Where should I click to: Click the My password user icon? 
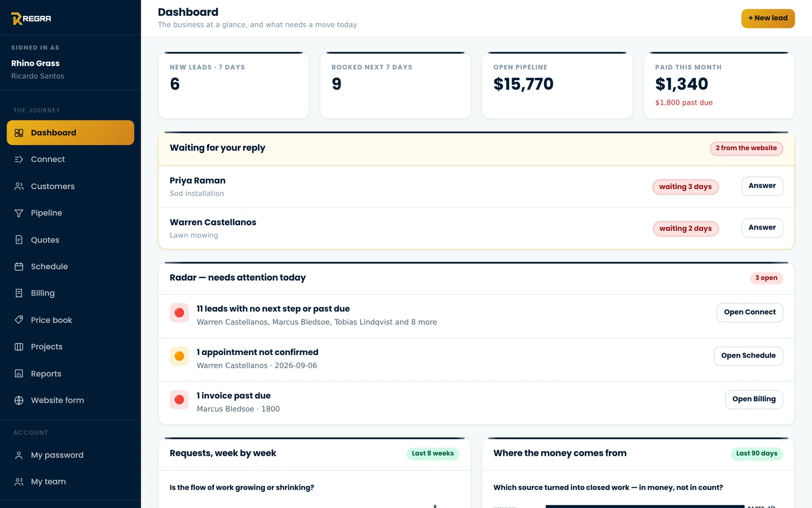[19, 455]
